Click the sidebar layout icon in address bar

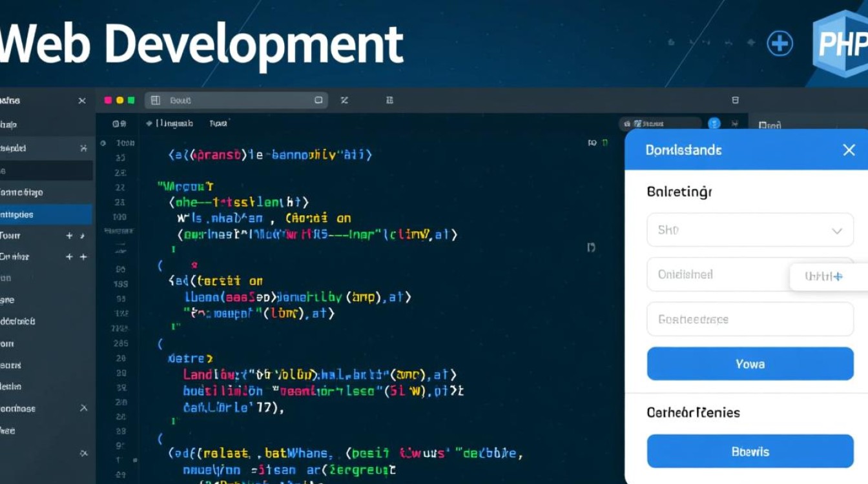coord(155,101)
